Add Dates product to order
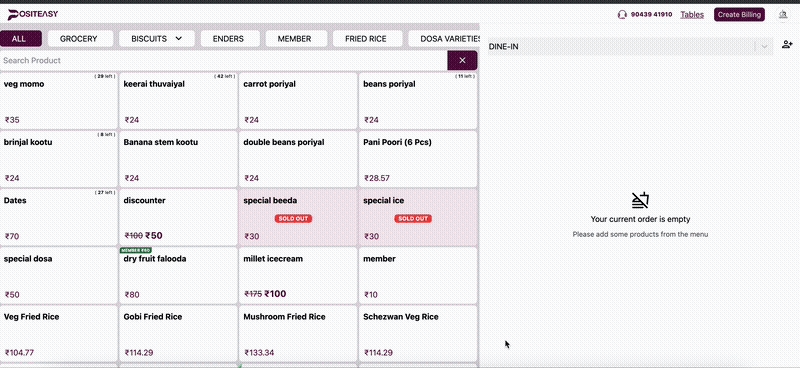The image size is (800, 368). 59,217
